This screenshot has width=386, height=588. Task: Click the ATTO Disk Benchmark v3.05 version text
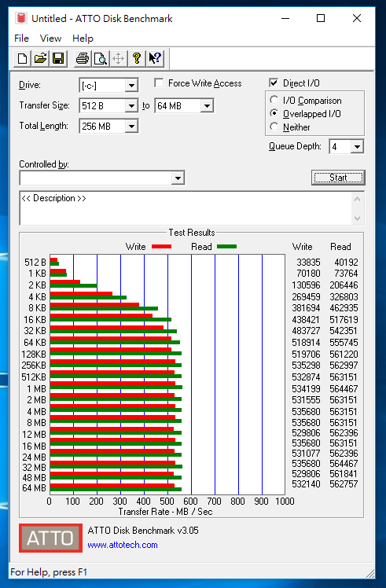[x=143, y=531]
